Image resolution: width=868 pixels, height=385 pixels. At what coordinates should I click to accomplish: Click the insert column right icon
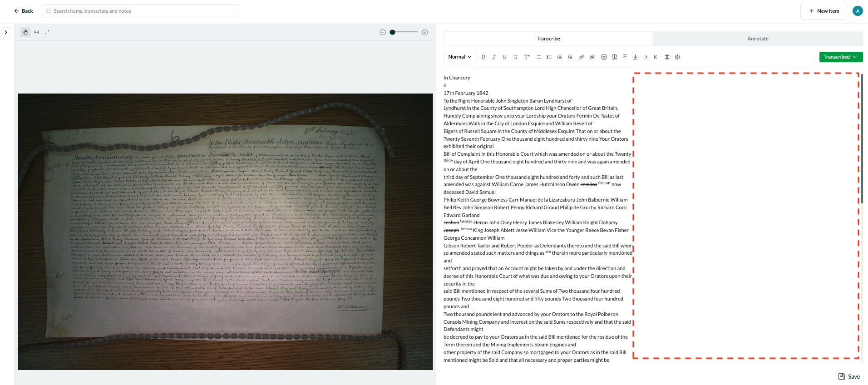point(646,57)
